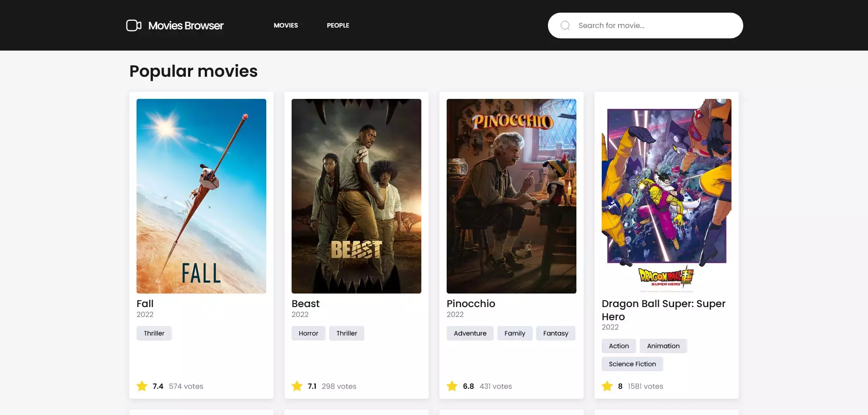Click the Fall movie title
Image resolution: width=868 pixels, height=415 pixels.
[x=145, y=303]
